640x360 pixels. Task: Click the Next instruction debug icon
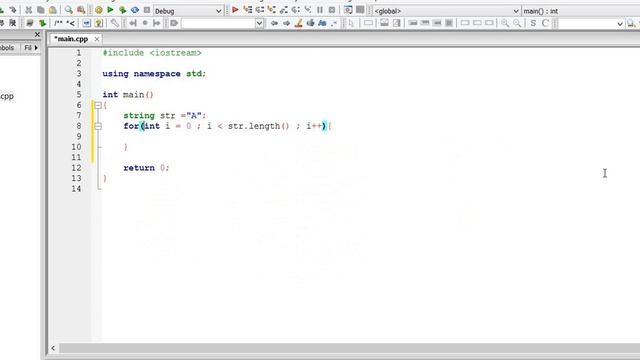point(296,10)
